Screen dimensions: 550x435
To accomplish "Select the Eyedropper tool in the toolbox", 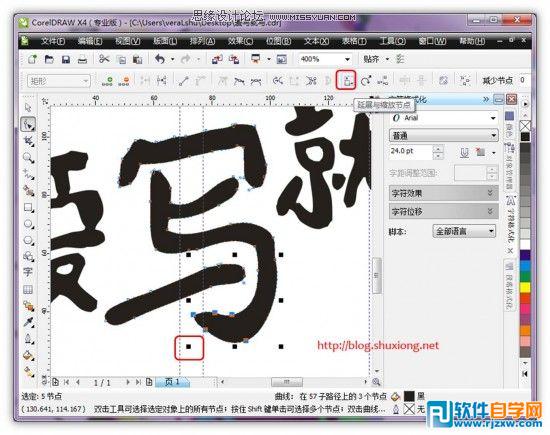I will pos(28,322).
